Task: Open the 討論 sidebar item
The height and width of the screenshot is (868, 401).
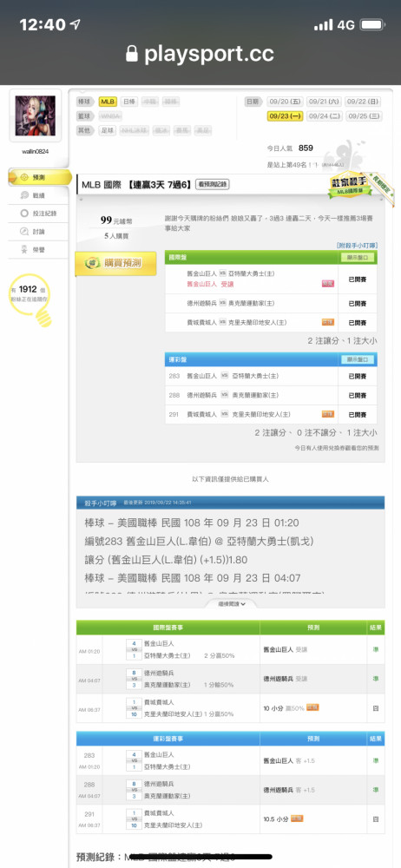Action: pyautogui.click(x=39, y=232)
